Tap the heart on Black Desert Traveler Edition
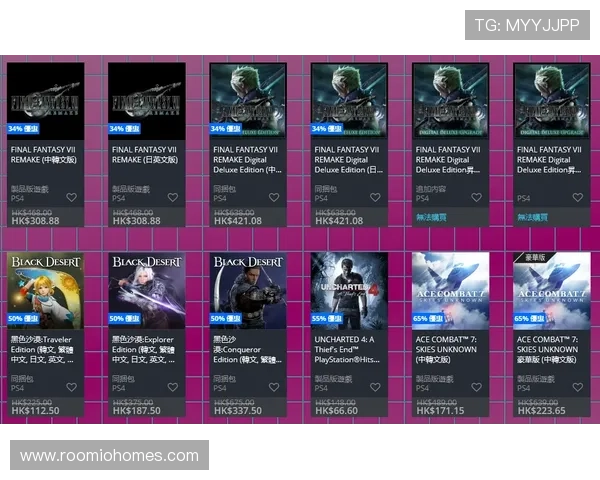Screen dimensions: 600x480 coord(70,387)
